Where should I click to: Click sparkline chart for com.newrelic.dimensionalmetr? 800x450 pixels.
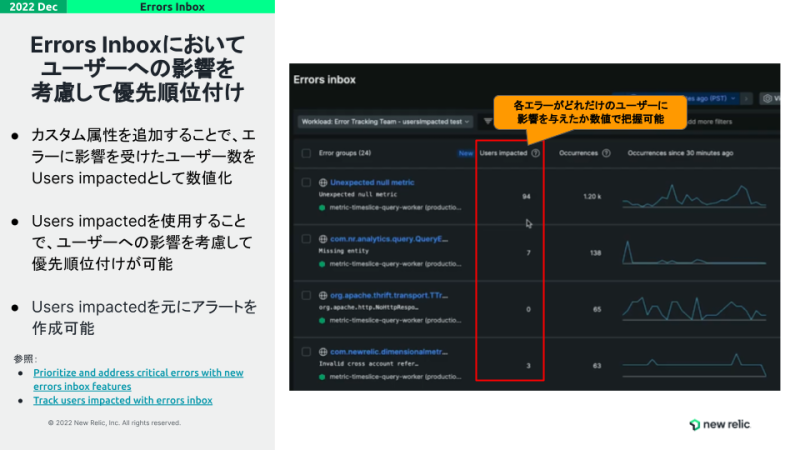point(694,365)
